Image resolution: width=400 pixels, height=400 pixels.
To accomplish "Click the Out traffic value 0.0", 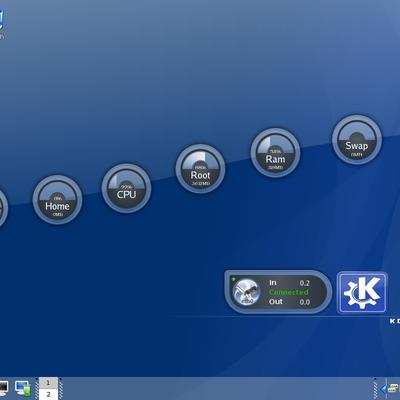I will tap(304, 302).
